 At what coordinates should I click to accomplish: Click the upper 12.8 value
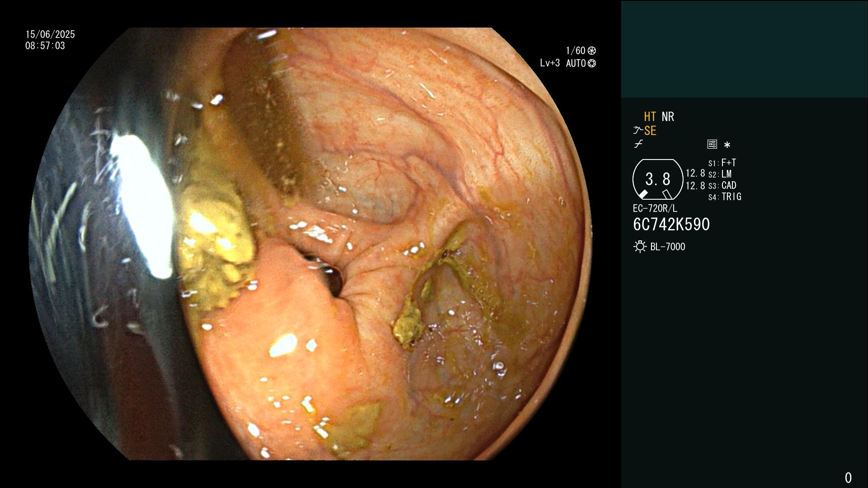coord(695,174)
